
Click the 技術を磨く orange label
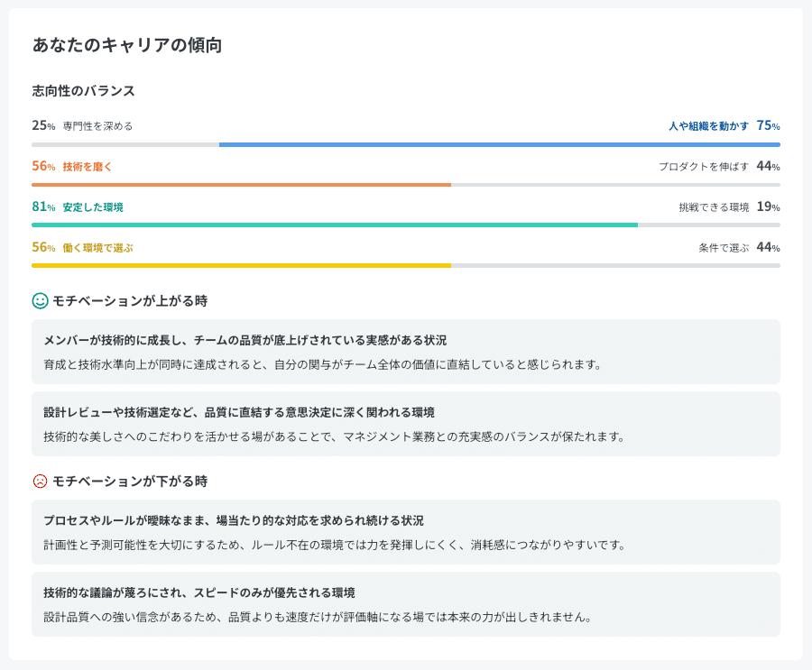(88, 167)
